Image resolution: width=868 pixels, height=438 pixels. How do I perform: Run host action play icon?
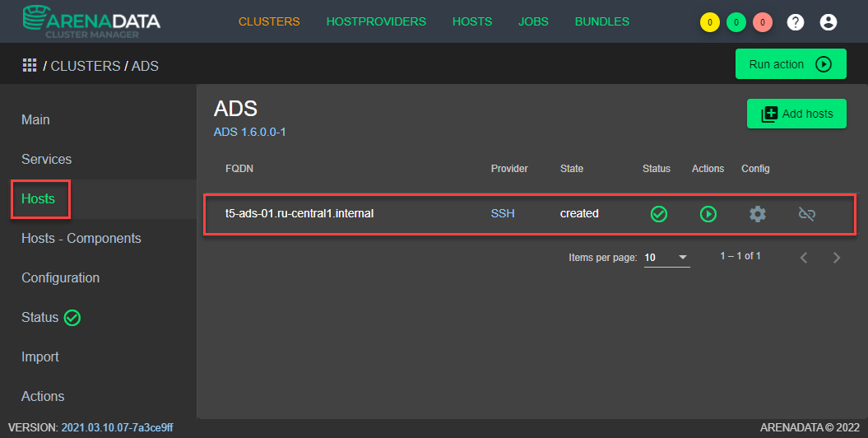(x=708, y=214)
